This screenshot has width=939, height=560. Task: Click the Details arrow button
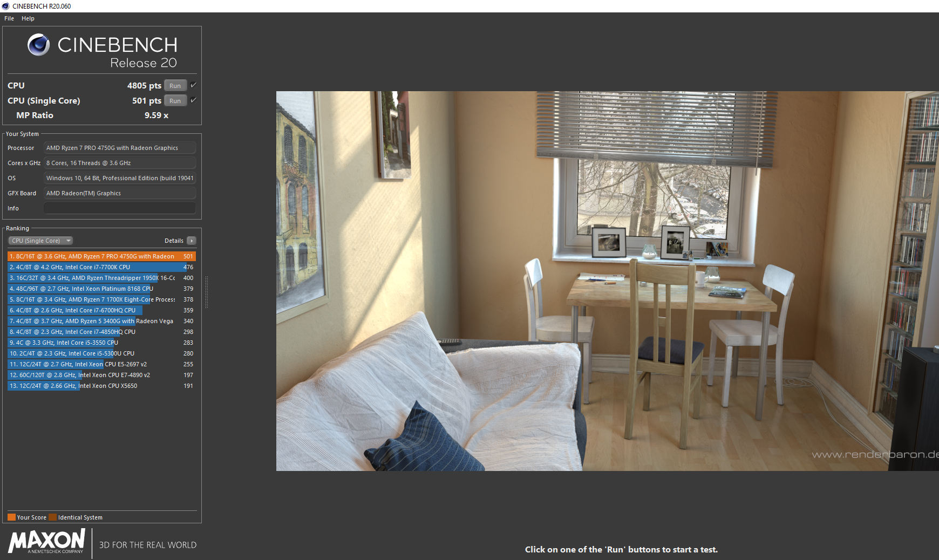coord(192,241)
